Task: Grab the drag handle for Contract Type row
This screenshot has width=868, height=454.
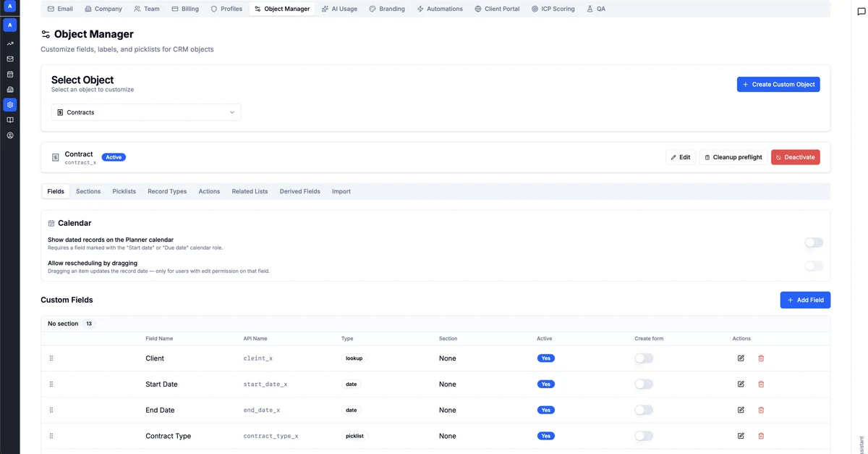Action: [51, 436]
